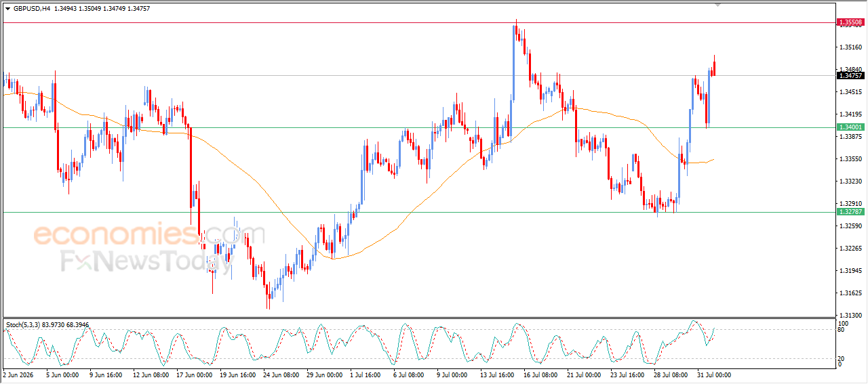Click the 1.35160 price scale value
Screen dimensions: 868x384
[x=850, y=47]
